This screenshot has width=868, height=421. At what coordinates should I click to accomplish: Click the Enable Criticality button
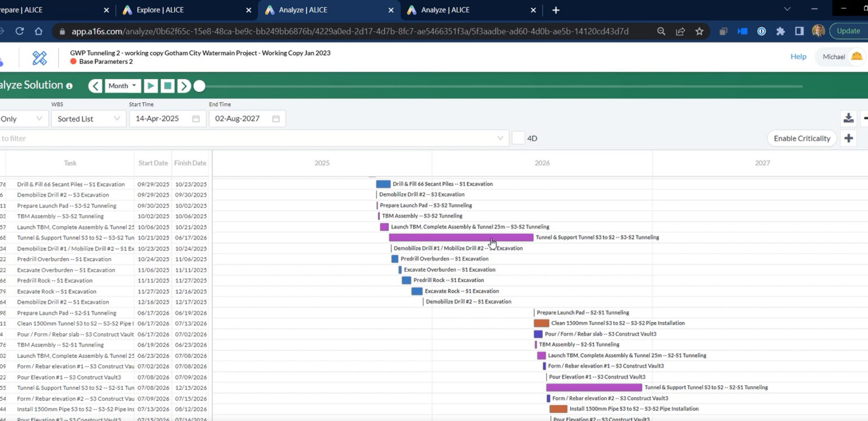tap(801, 138)
